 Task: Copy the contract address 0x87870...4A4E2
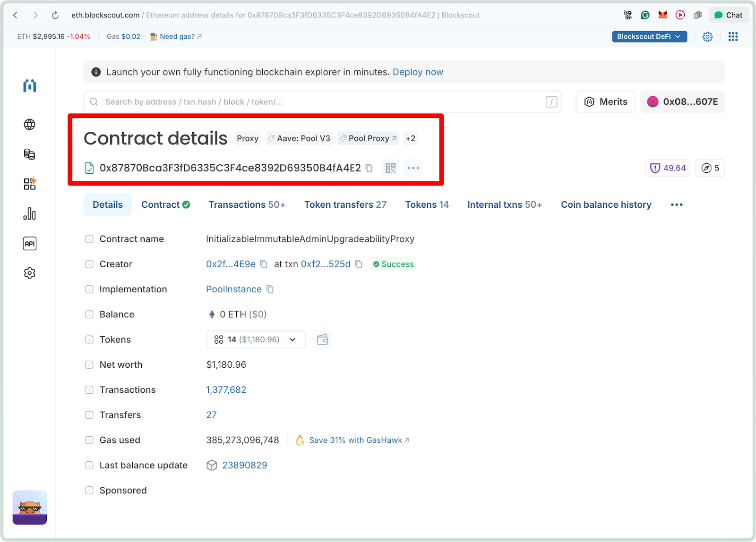tap(369, 168)
